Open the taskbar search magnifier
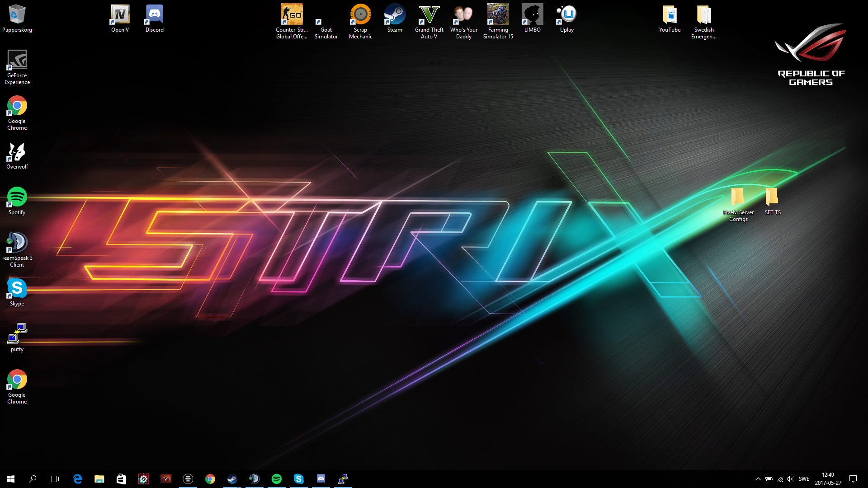The width and height of the screenshot is (868, 488). pyautogui.click(x=33, y=479)
